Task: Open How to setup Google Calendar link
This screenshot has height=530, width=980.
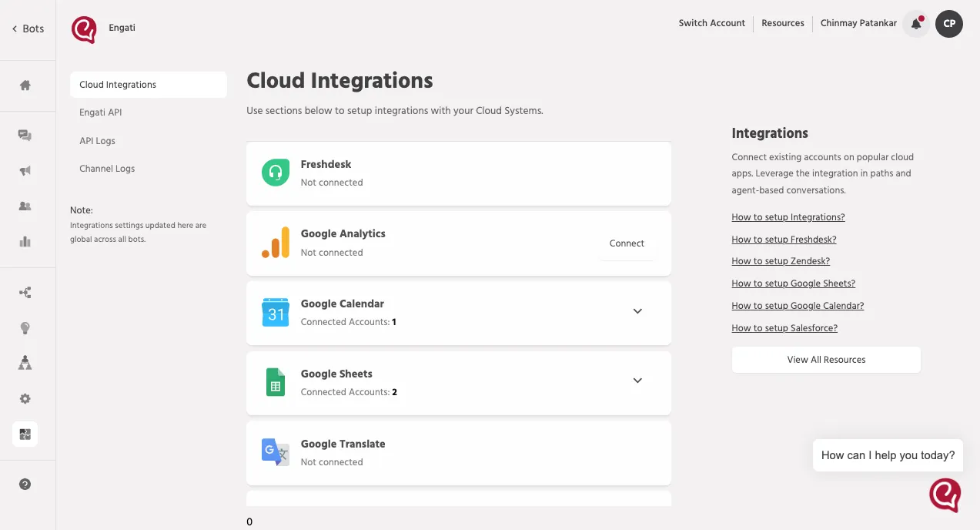Action: click(798, 306)
